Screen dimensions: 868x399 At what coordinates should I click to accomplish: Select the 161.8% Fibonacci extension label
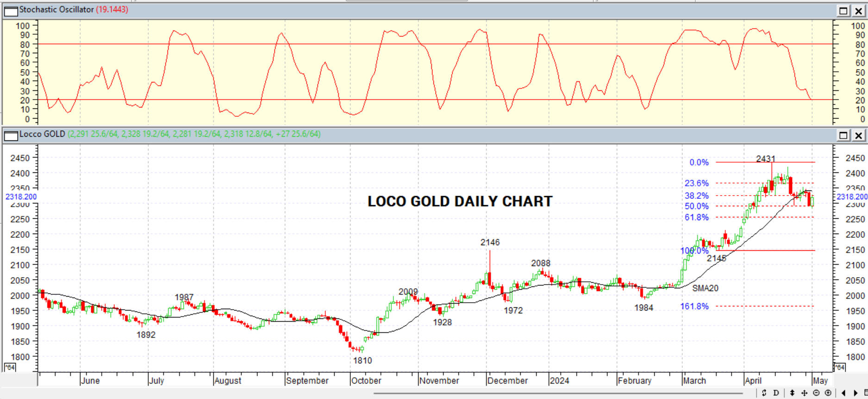pos(694,306)
